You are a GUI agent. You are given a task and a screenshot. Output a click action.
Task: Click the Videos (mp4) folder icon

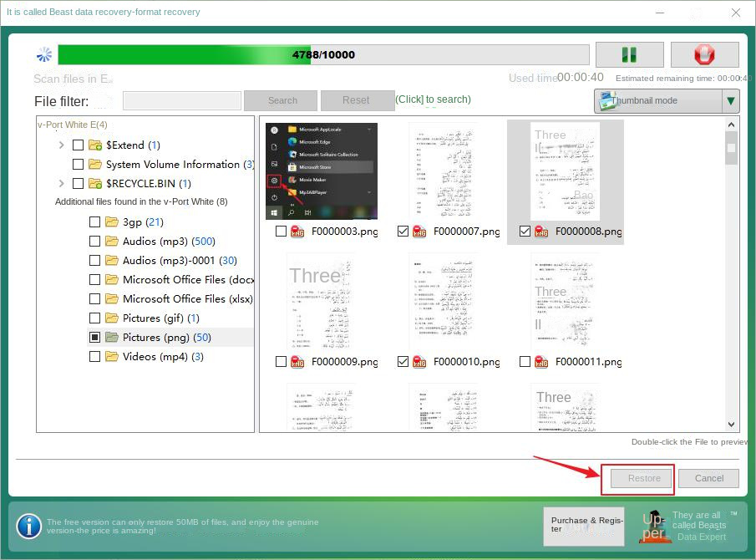[x=113, y=356]
